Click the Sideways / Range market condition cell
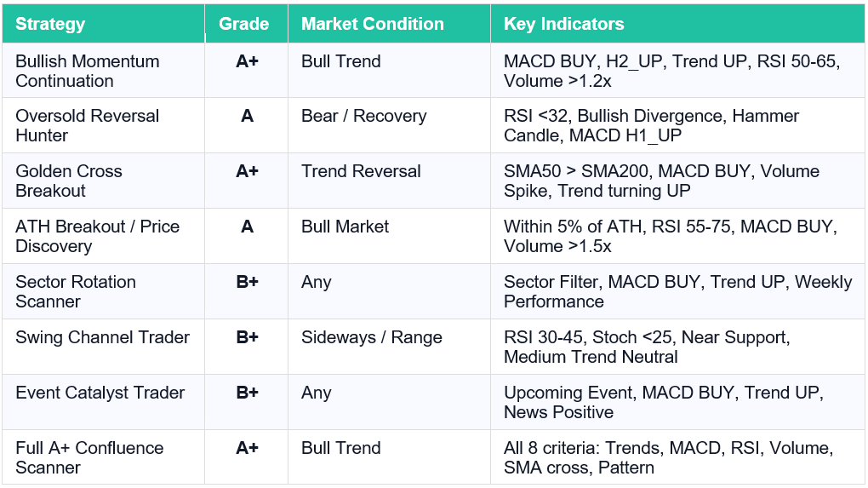The width and height of the screenshot is (868, 488). [x=372, y=338]
